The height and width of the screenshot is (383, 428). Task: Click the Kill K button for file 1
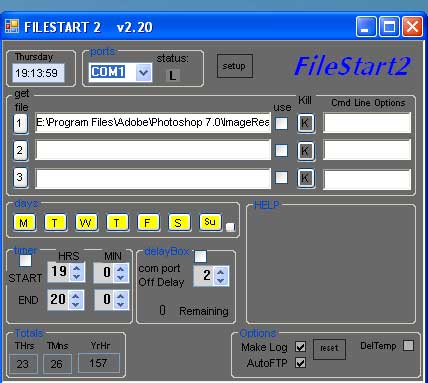pos(305,123)
